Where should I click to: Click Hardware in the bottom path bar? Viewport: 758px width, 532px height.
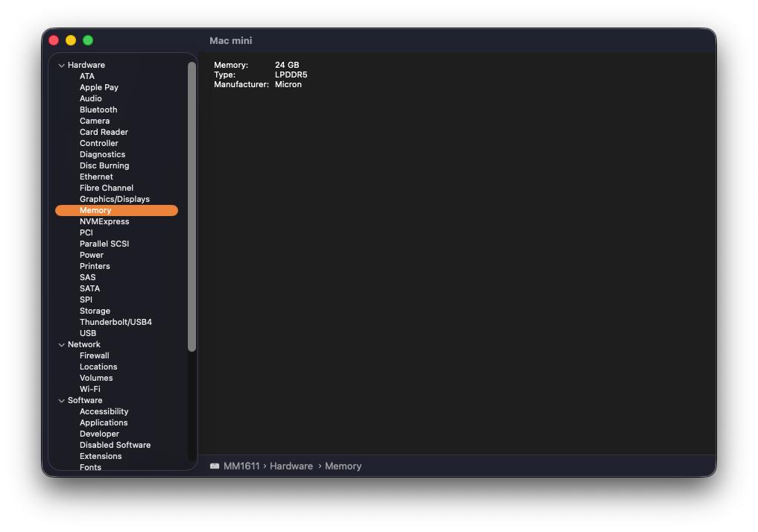291,466
